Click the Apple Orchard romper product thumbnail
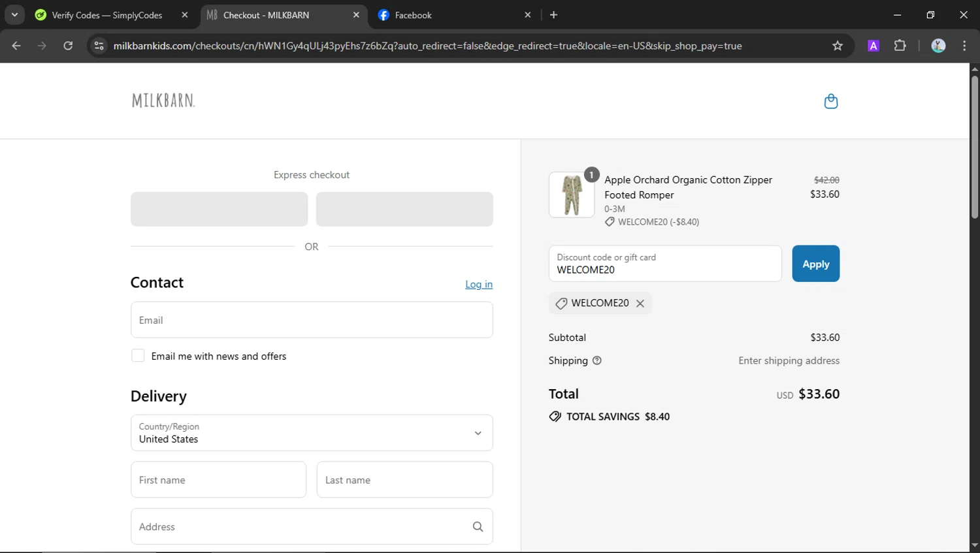This screenshot has height=553, width=980. (572, 195)
